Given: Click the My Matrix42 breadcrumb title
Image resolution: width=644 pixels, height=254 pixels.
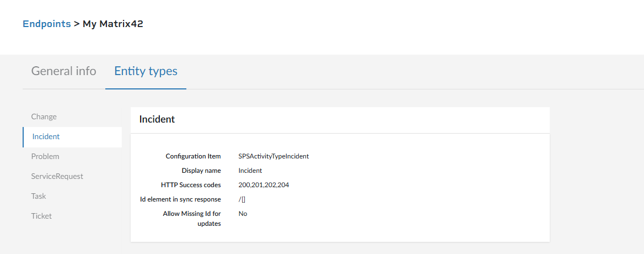Looking at the screenshot, I should click(113, 24).
